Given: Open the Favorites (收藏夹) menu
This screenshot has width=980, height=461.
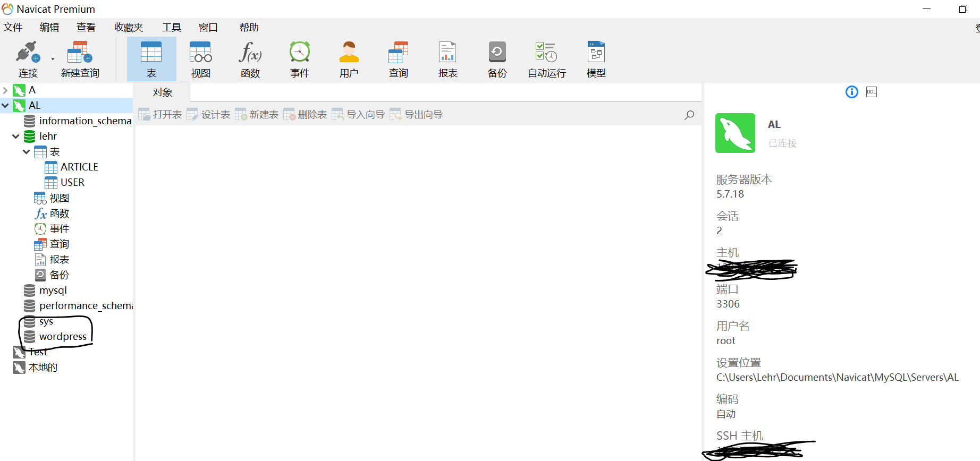Looking at the screenshot, I should tap(129, 27).
